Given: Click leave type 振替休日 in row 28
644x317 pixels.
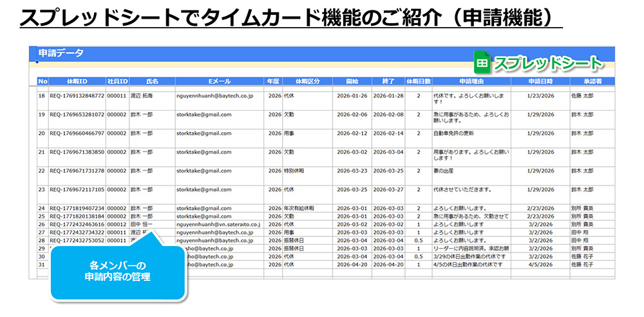Looking at the screenshot, I should (294, 240).
